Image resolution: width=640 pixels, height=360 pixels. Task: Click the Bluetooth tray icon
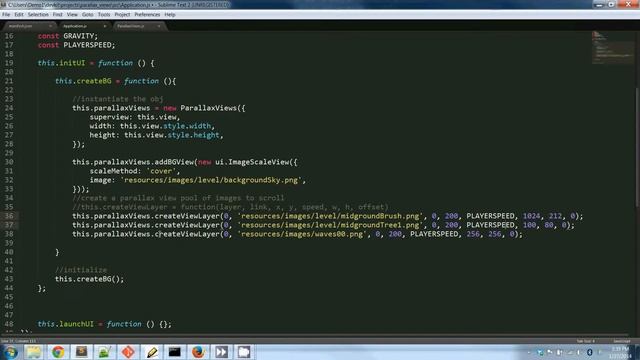coord(589,352)
